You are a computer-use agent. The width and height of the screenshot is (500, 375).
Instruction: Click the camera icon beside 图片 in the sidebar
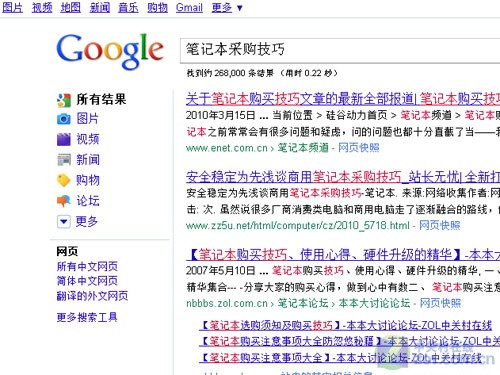64,119
